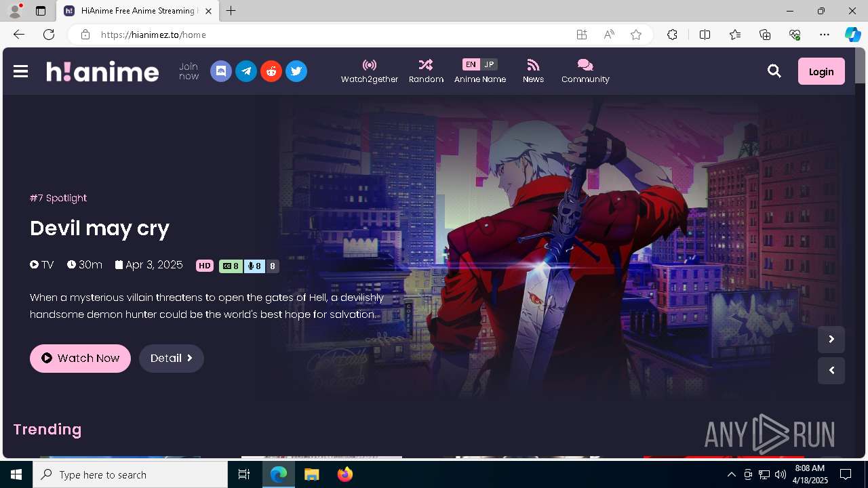Open a new browser tab

coord(231,11)
